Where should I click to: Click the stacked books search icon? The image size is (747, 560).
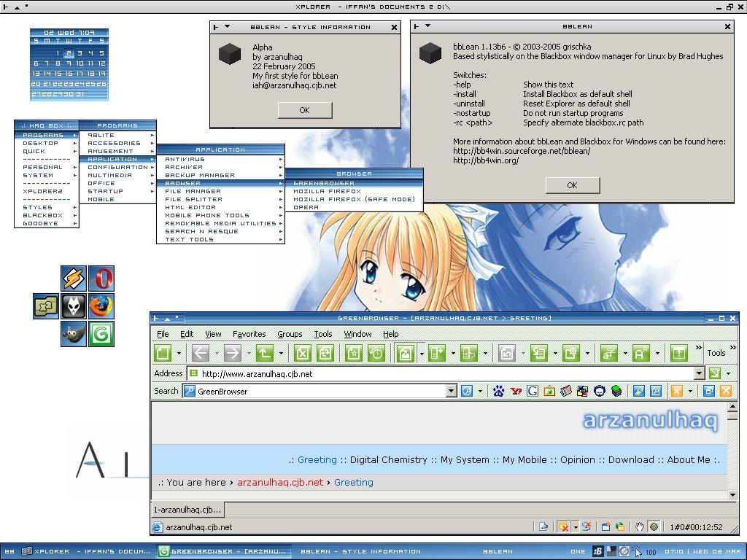[616, 391]
